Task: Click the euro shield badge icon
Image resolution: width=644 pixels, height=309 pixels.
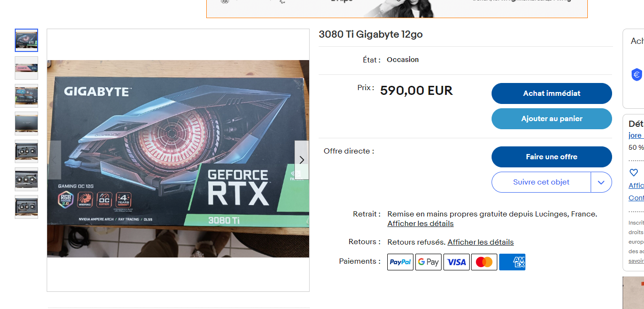Action: [x=636, y=75]
